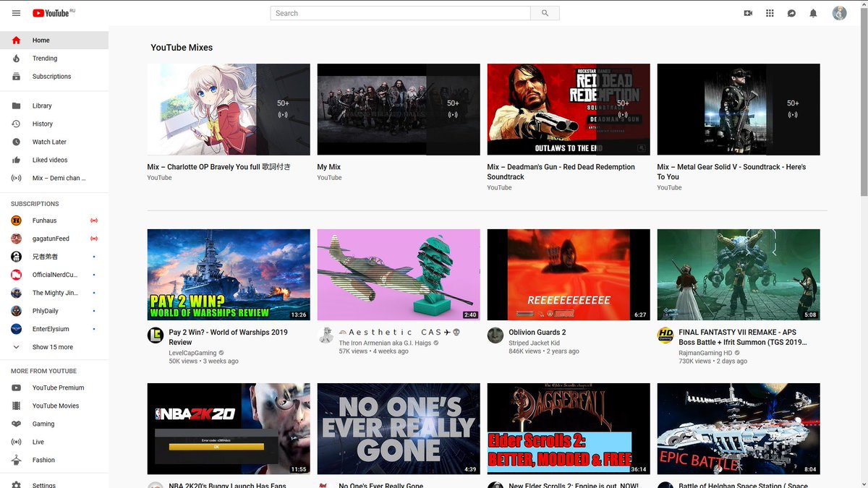Click the Gaming sidebar icon
Screen dimensions: 868x488
pyautogui.click(x=16, y=424)
